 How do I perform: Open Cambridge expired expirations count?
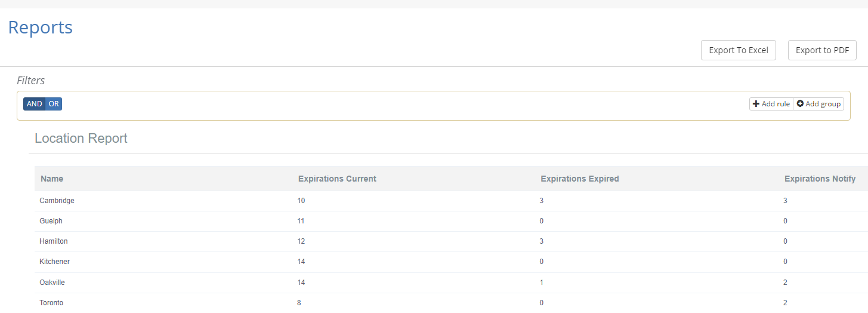click(542, 201)
